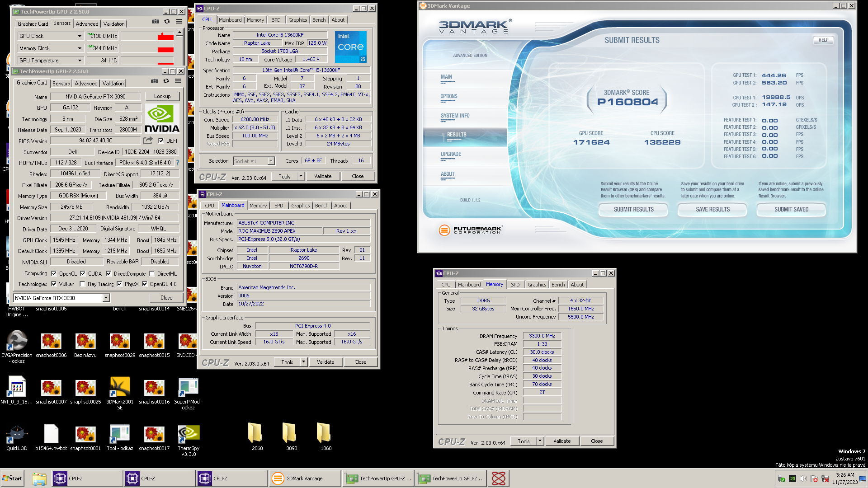Screen dimensions: 868x488
Task: Select OPTIONS in 3DMark Vantage menu
Action: pyautogui.click(x=449, y=96)
